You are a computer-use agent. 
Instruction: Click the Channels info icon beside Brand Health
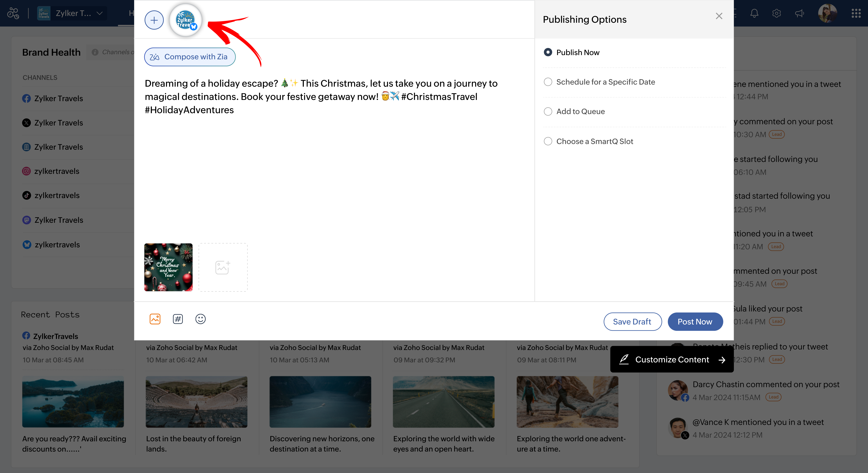coord(95,52)
